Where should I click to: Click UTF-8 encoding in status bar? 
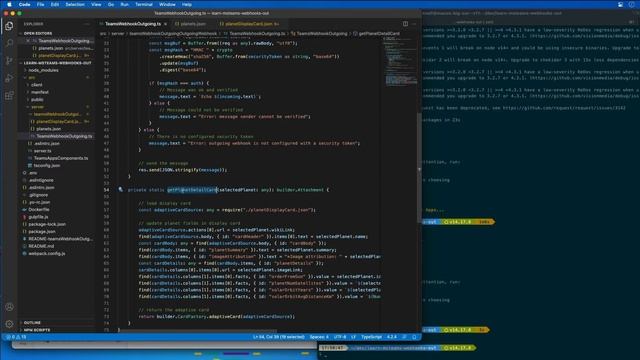340,337
